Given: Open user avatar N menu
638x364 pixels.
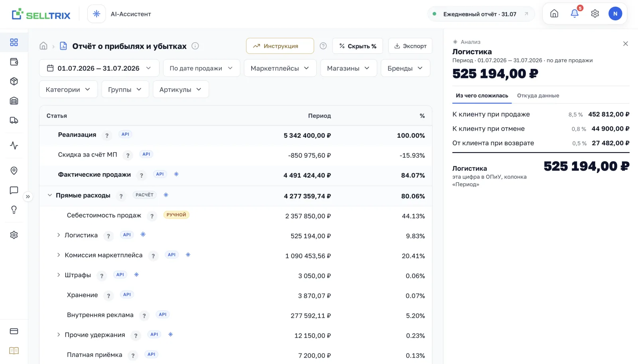Looking at the screenshot, I should coord(615,14).
